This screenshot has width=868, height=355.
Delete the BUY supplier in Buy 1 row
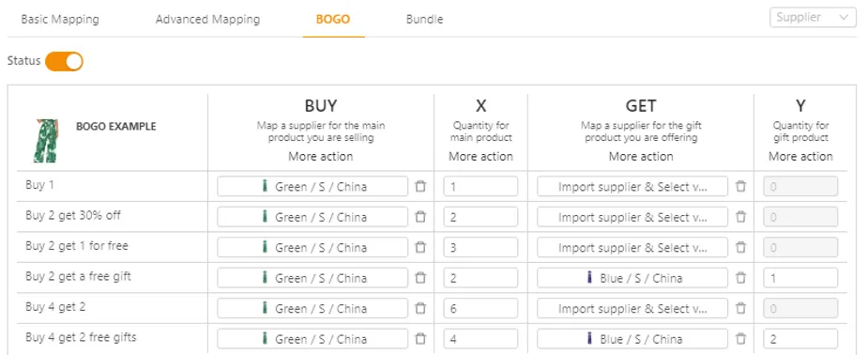click(x=420, y=187)
